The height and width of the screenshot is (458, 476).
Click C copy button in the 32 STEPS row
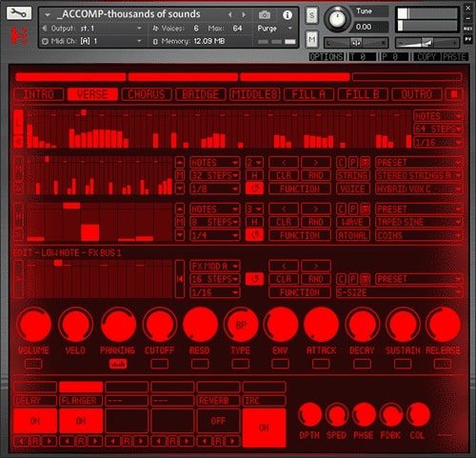click(x=341, y=163)
